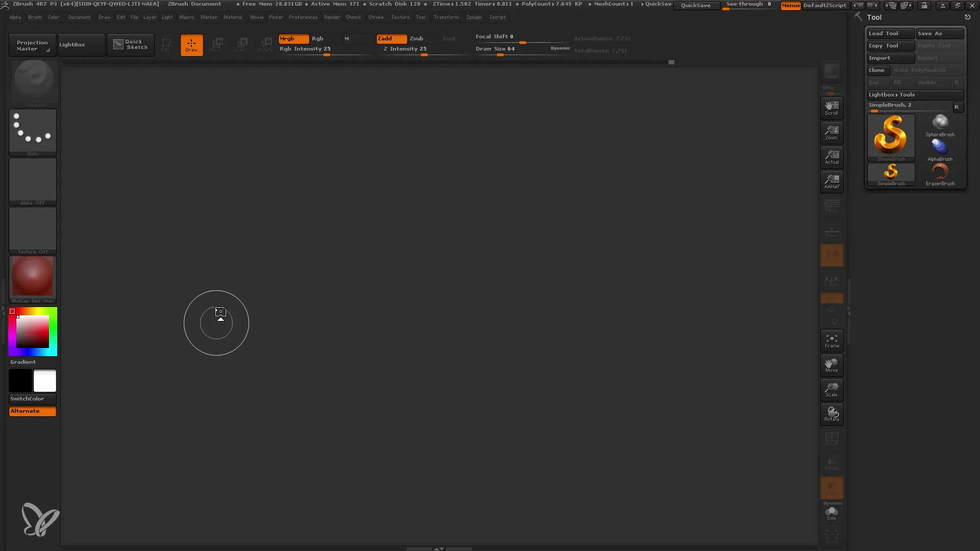The image size is (980, 551).
Task: Click the Clone tool button
Action: click(x=876, y=70)
